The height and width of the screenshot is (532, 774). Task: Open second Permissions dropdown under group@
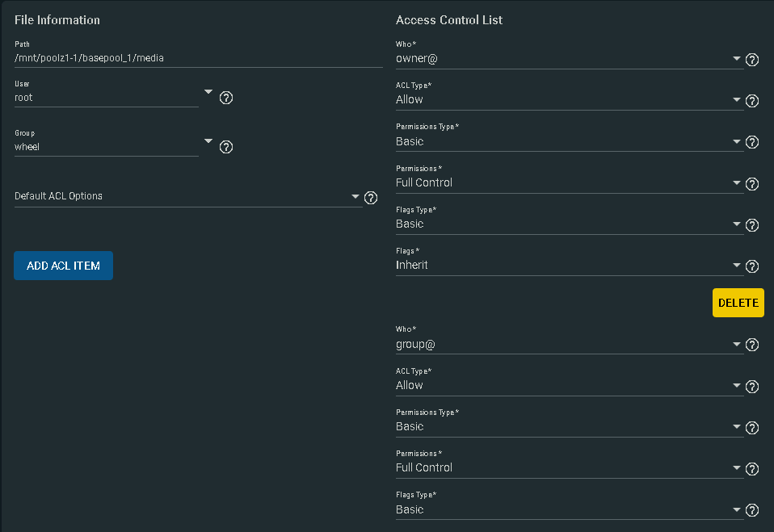(x=569, y=468)
